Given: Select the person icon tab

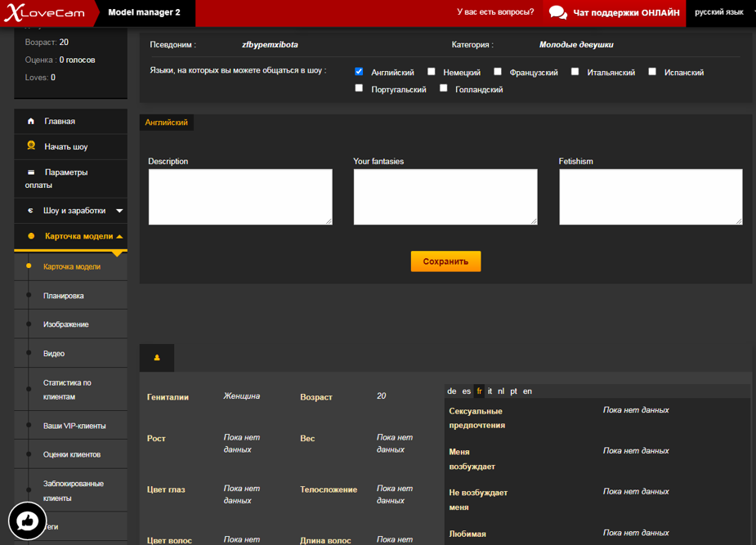Looking at the screenshot, I should click(x=157, y=358).
